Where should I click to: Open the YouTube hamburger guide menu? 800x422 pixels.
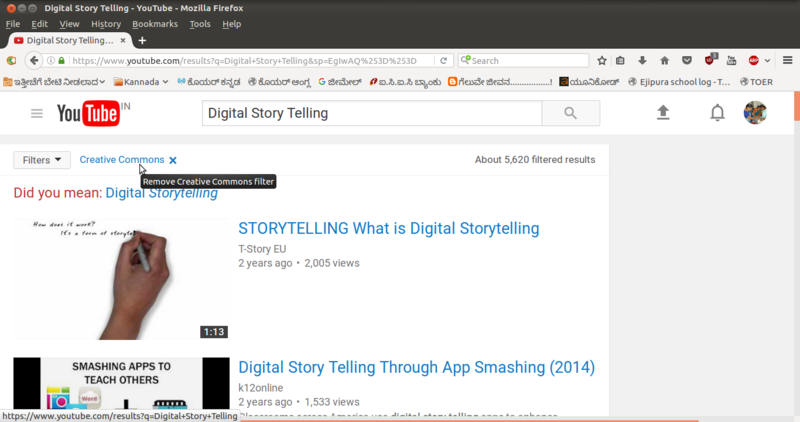coord(37,113)
